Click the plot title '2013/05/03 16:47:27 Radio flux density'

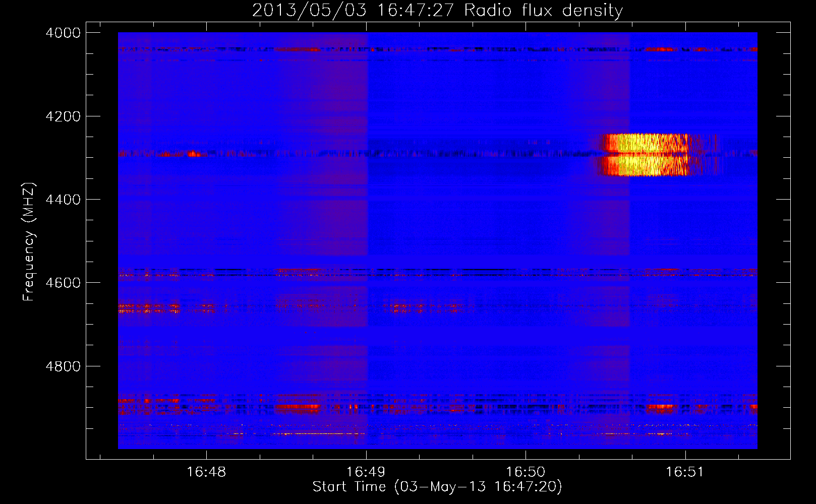438,10
